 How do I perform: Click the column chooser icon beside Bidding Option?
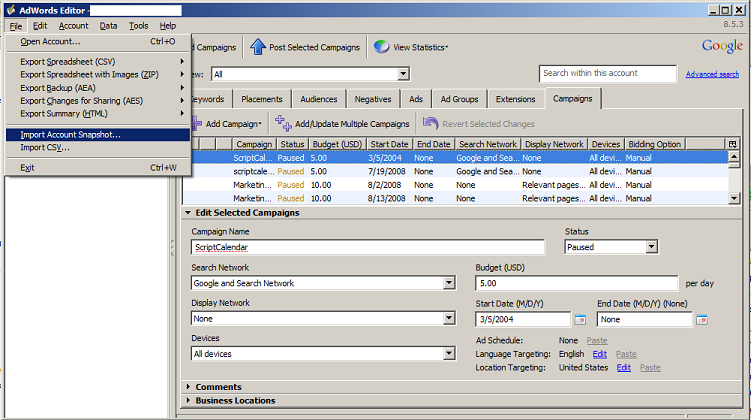732,144
